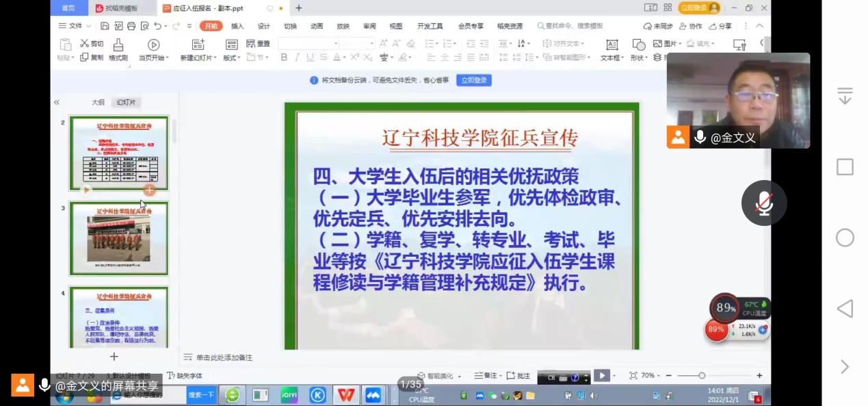Switch to the Outline (大纲) panel tab
This screenshot has height=406, width=868.
98,103
